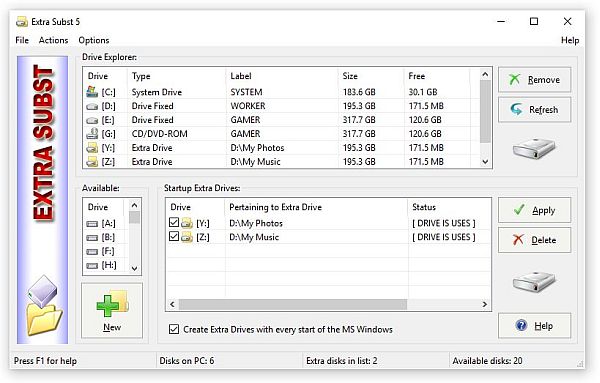Sort by Label column header
600x383 pixels.
click(x=282, y=76)
